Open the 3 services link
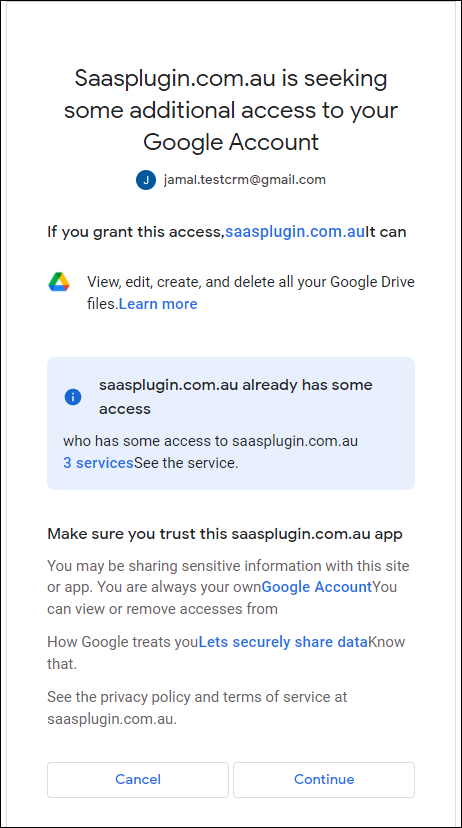 98,463
